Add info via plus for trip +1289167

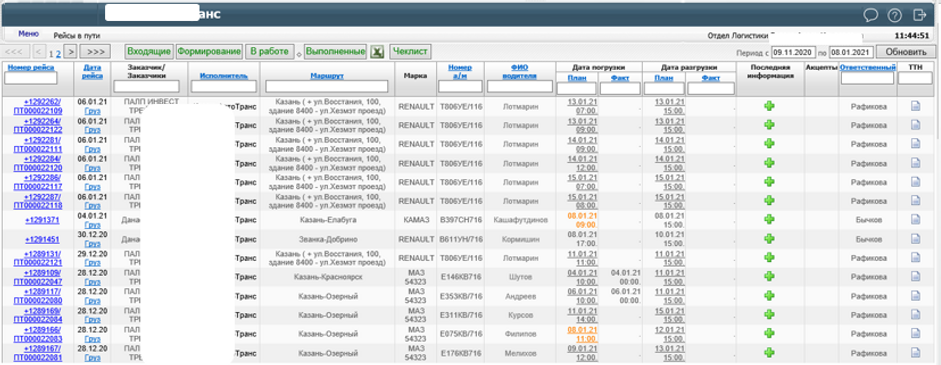[769, 353]
